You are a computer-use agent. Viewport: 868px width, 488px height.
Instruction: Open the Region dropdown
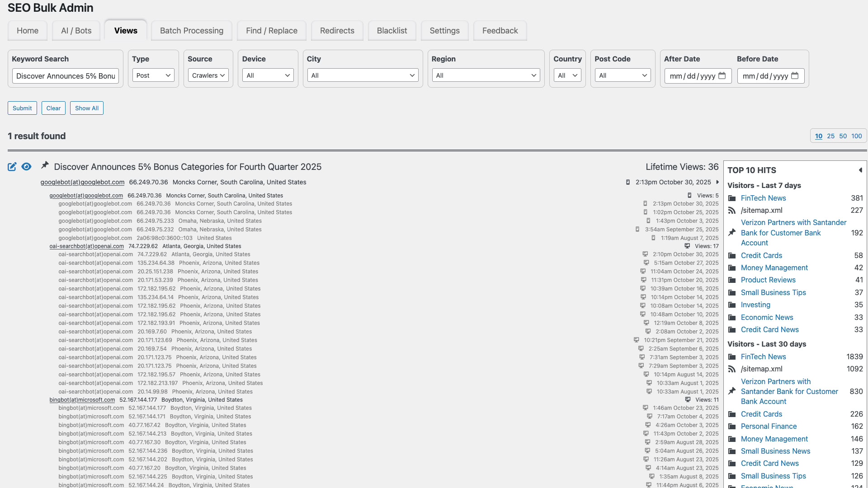486,75
